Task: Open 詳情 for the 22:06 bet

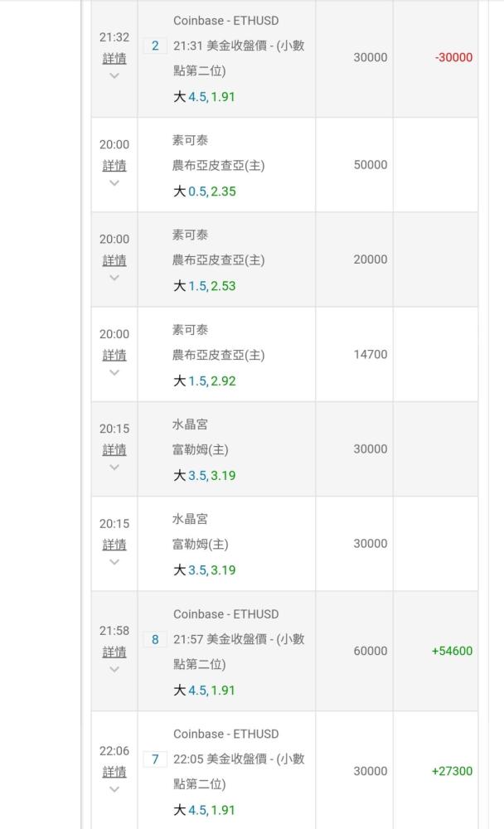Action: tap(114, 772)
